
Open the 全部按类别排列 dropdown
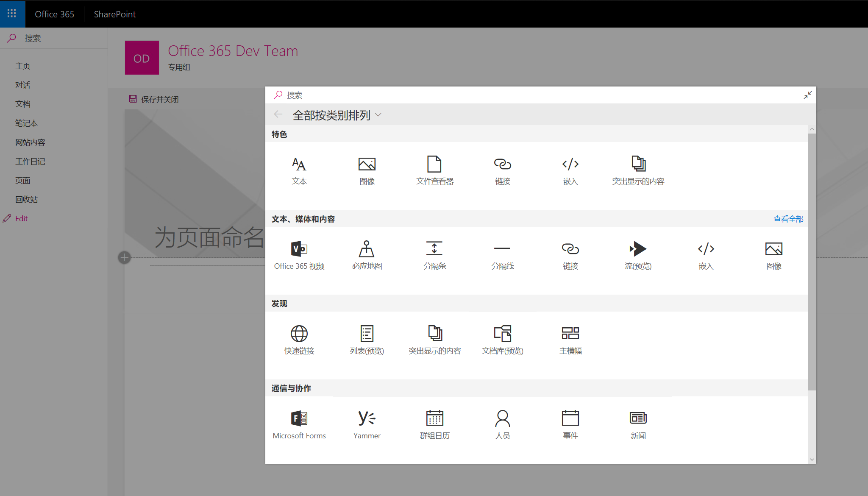(337, 114)
